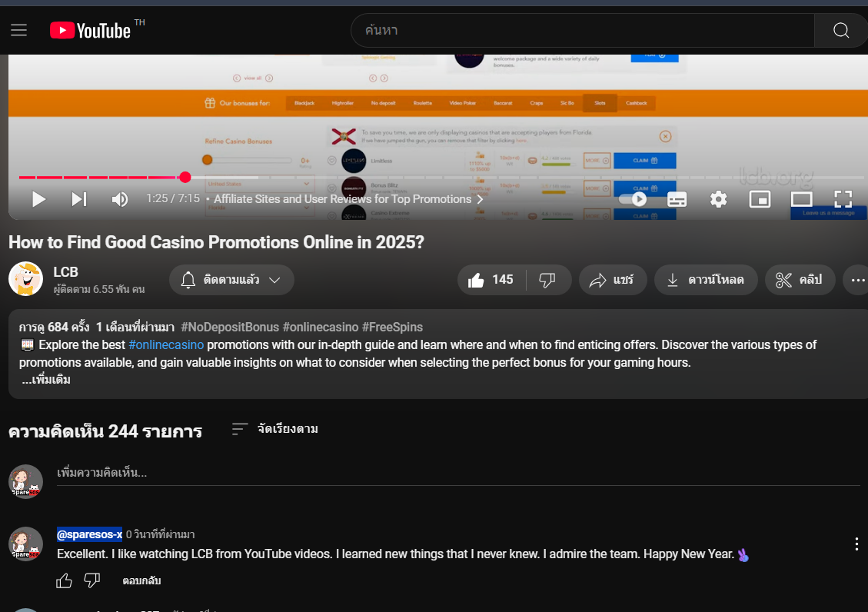Open the comment author avatar next to @sparesos-x
Screen dimensions: 868x612
pyautogui.click(x=25, y=544)
